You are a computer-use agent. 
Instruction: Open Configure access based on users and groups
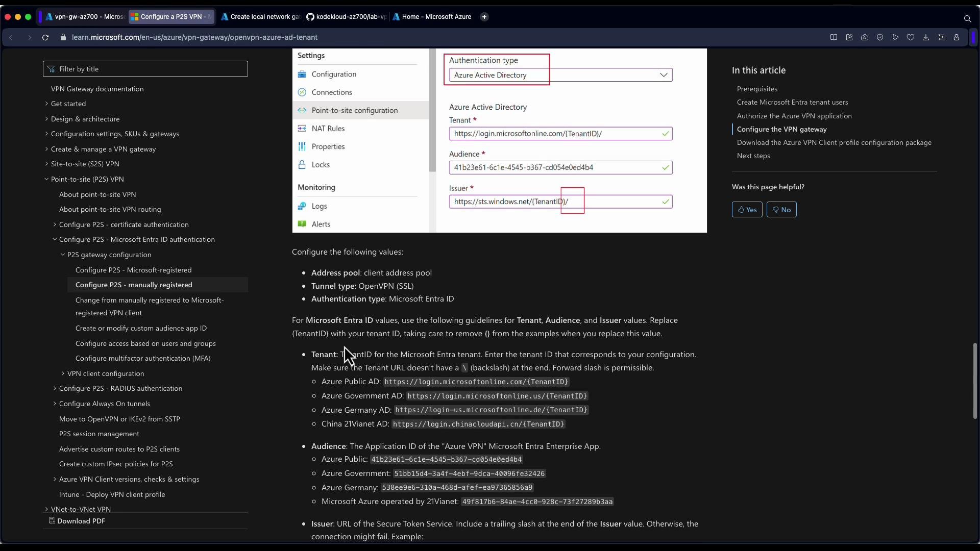coord(145,343)
